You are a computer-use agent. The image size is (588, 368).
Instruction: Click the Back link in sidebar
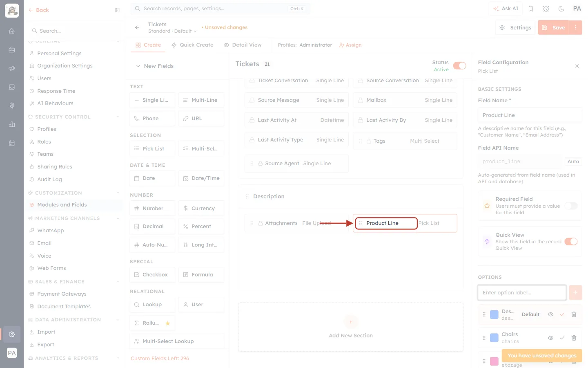[x=39, y=10]
